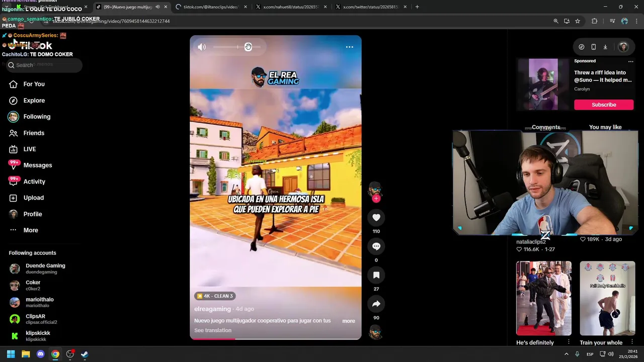The height and width of the screenshot is (362, 644).
Task: Save video with the bookmark icon
Action: click(x=376, y=275)
